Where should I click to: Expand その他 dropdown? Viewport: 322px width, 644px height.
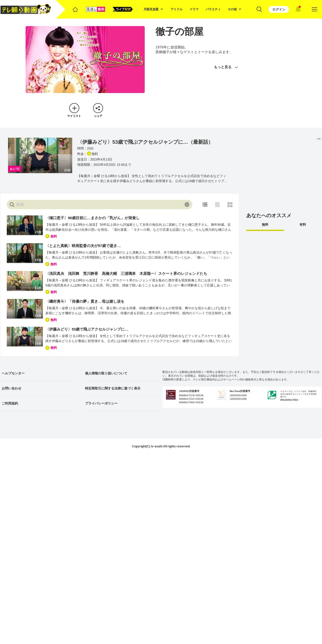pyautogui.click(x=234, y=9)
